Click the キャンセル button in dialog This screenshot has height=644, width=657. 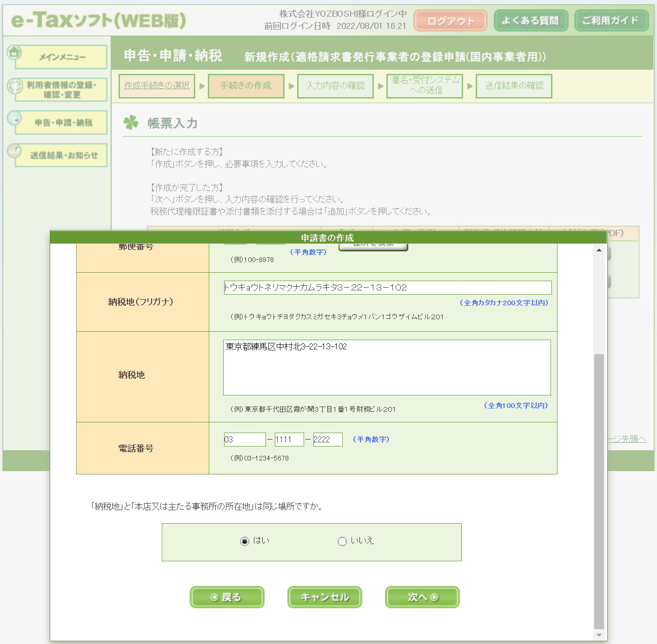[x=325, y=597]
